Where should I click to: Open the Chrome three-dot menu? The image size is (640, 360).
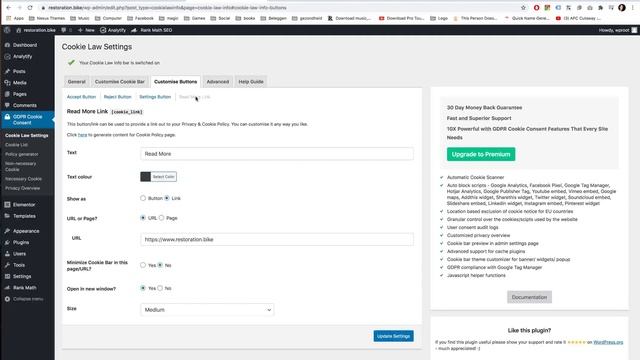(x=633, y=8)
